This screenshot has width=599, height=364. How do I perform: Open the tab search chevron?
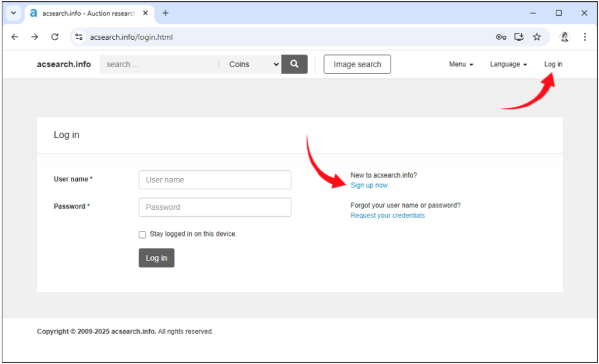click(13, 13)
